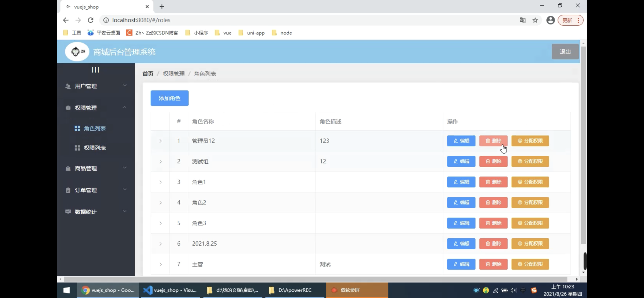Open the node bookmark folder
Screen dimensions: 644x298
(x=282, y=33)
